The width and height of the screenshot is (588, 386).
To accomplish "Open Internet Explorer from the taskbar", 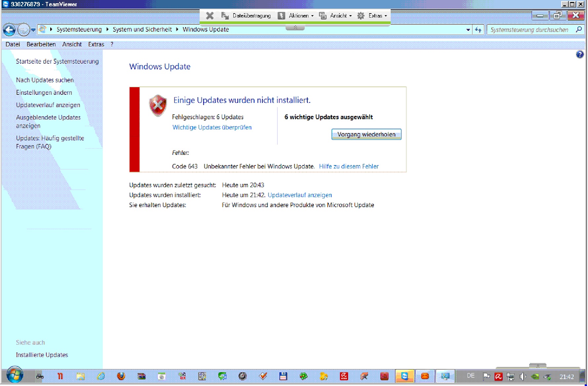I will click(101, 376).
